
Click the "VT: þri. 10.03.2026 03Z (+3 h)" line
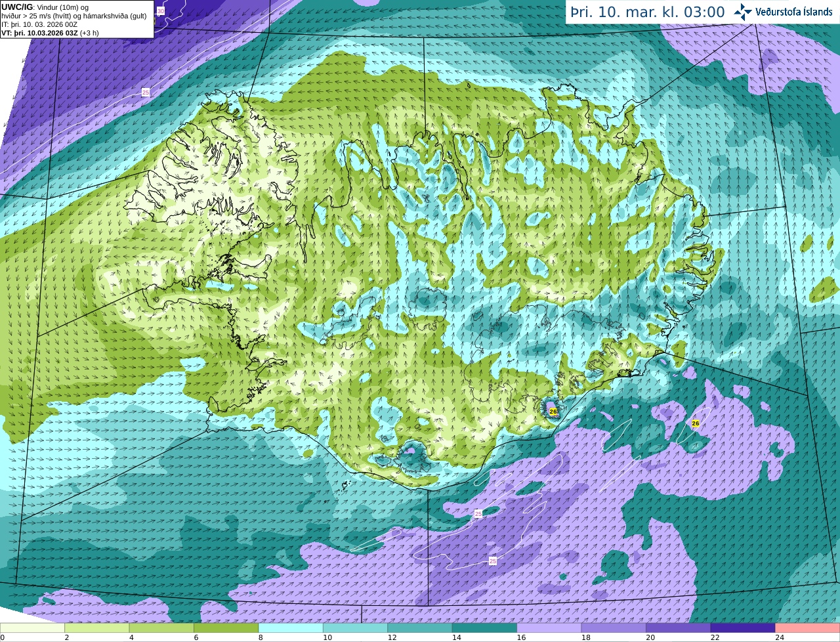pyautogui.click(x=50, y=33)
